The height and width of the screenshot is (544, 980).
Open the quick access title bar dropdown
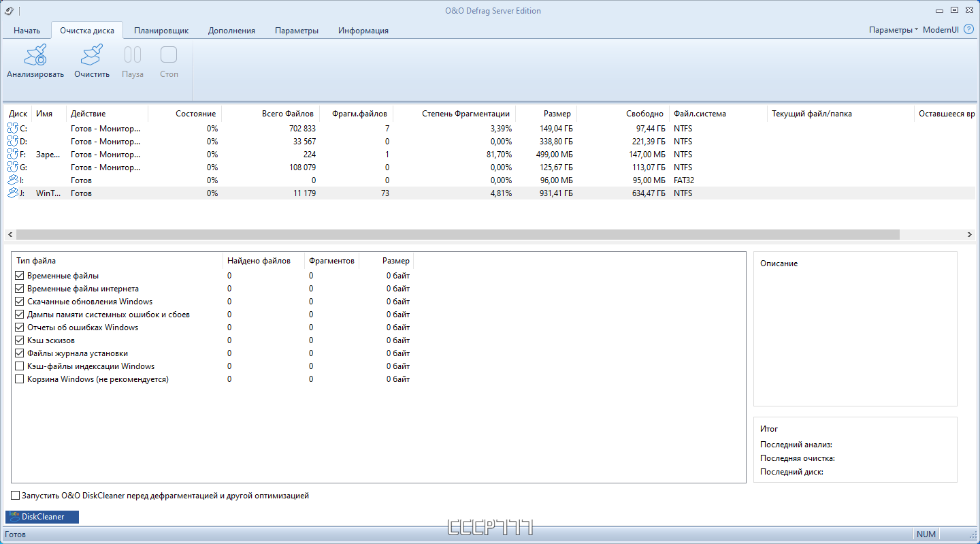pos(19,11)
